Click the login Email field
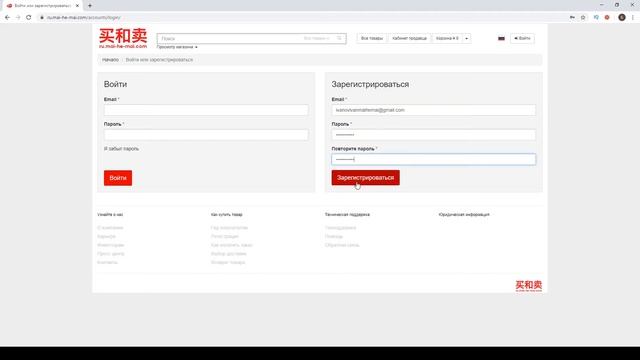Viewport: 640px width, 360px height. tap(206, 110)
